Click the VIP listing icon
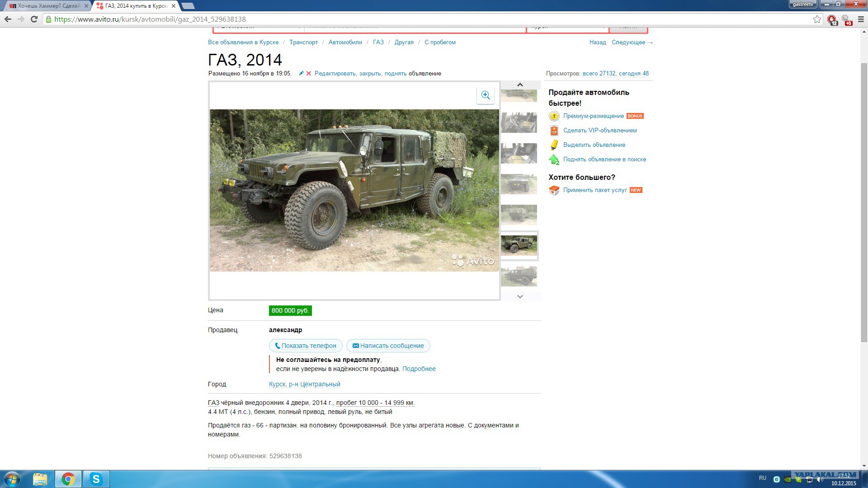The image size is (868, 488). click(x=554, y=131)
